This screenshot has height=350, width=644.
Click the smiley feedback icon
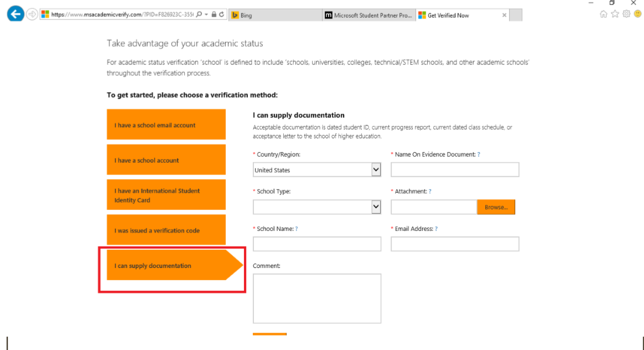point(637,14)
